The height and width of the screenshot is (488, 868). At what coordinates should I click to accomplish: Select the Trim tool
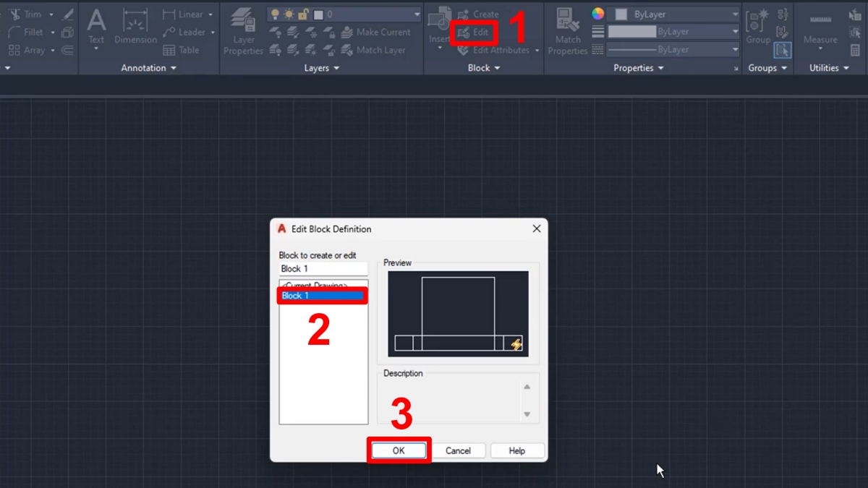click(25, 14)
